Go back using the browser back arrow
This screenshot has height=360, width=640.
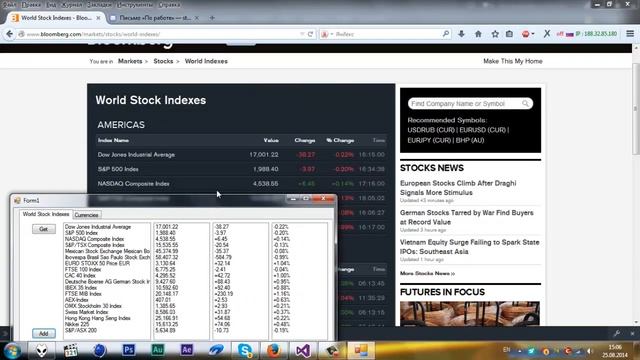pyautogui.click(x=9, y=34)
